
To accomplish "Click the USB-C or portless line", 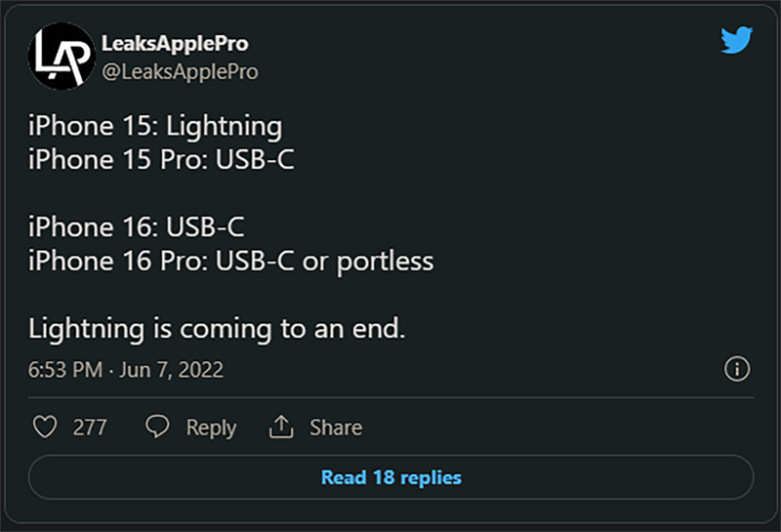I will [230, 262].
